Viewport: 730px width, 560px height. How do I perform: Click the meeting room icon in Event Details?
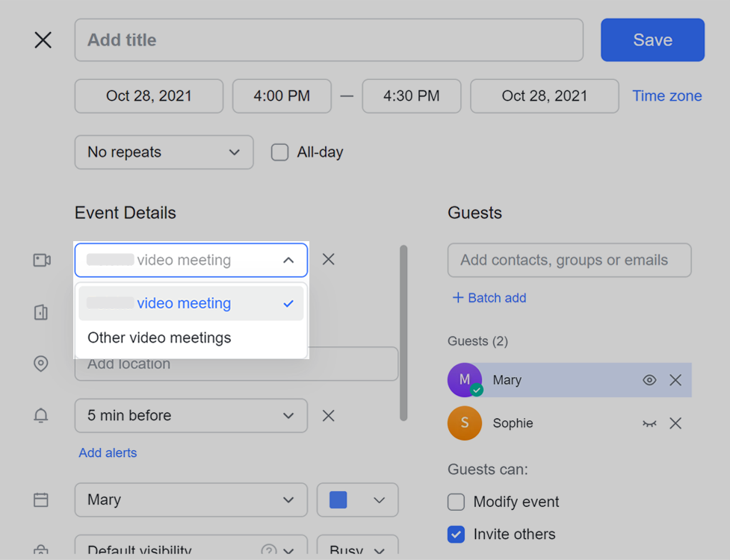click(41, 312)
